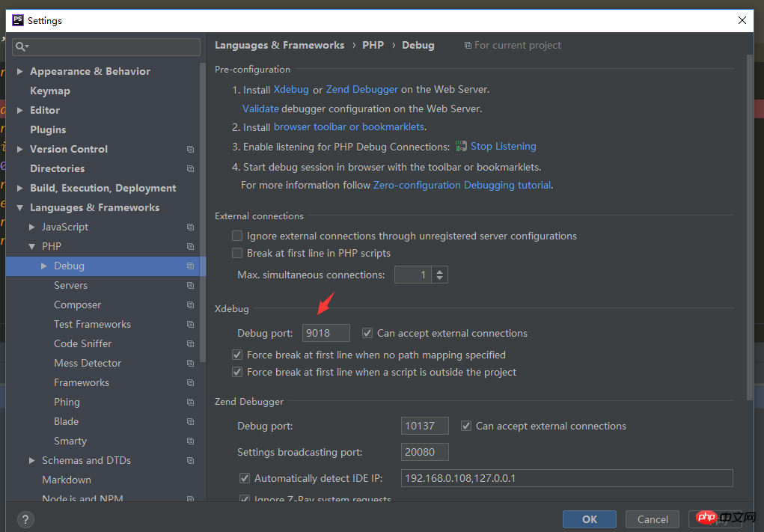This screenshot has width=764, height=532.
Task: Collapse the PHP tree node
Action: click(x=31, y=246)
